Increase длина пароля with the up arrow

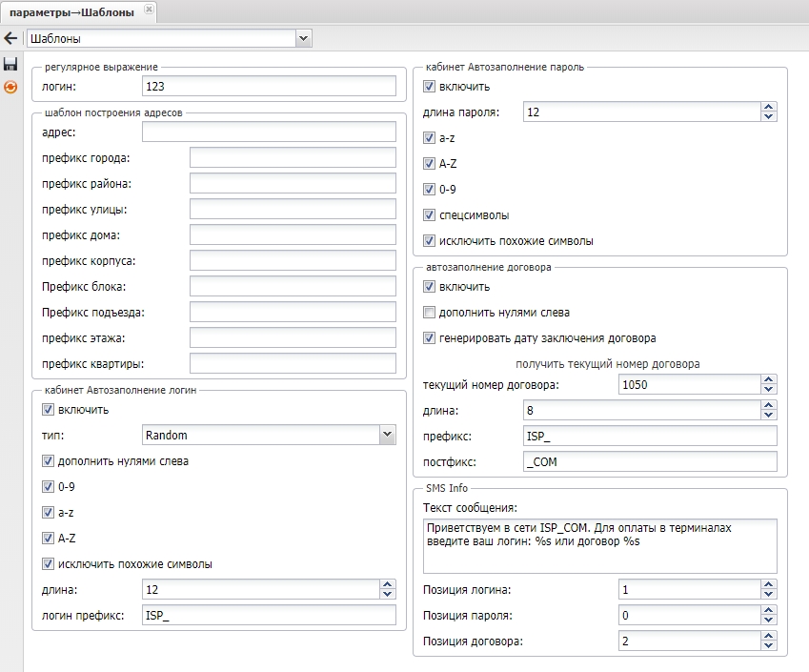point(769,106)
